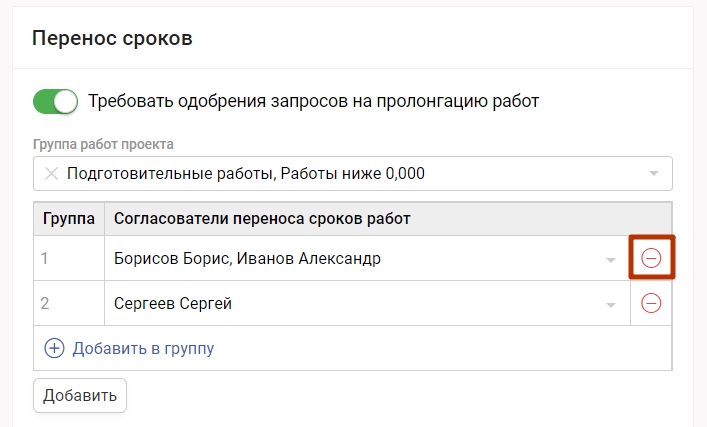Viewport: 707px width, 427px height.
Task: Select the Борисов Борис, Иванов Александр field
Action: (x=350, y=259)
